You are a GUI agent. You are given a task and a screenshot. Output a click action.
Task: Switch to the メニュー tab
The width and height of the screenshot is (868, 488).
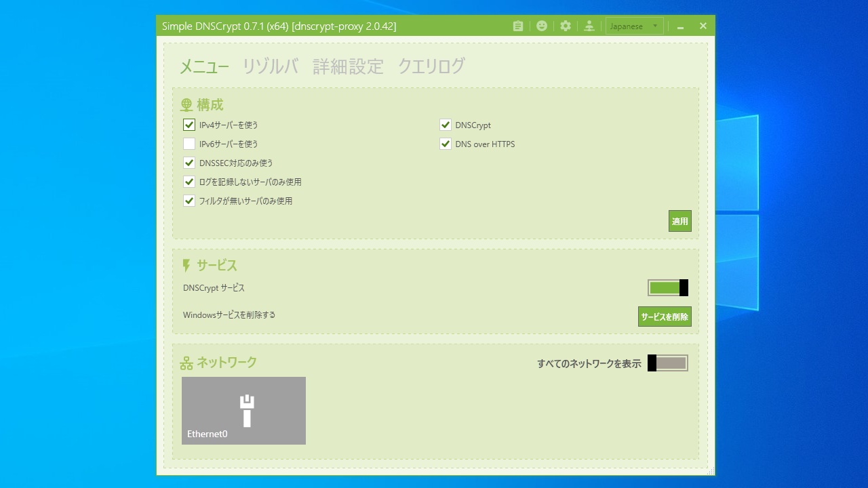click(204, 66)
